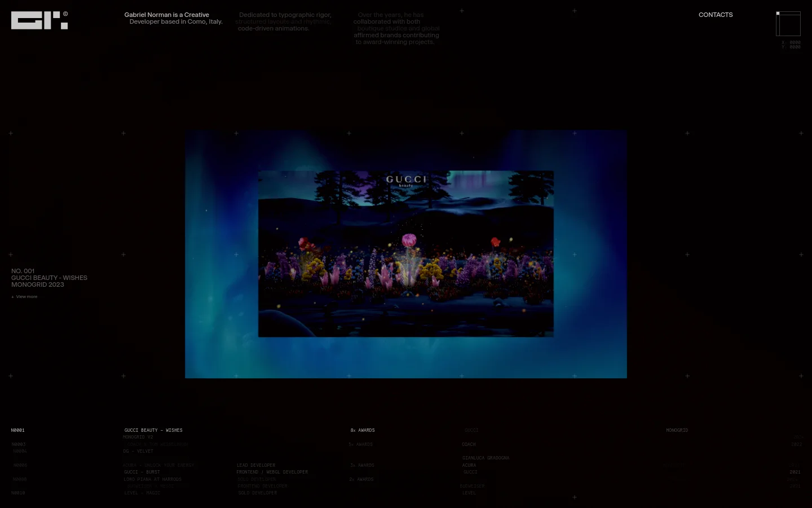Click project number 'N0001'
This screenshot has width=812, height=508.
click(x=18, y=430)
